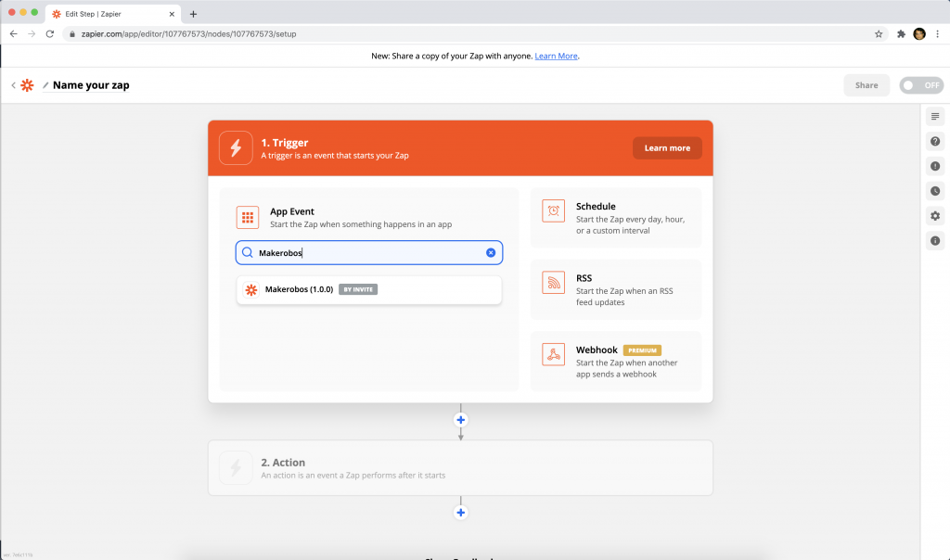The image size is (950, 560).
Task: Open a new browser tab
Action: [x=193, y=14]
